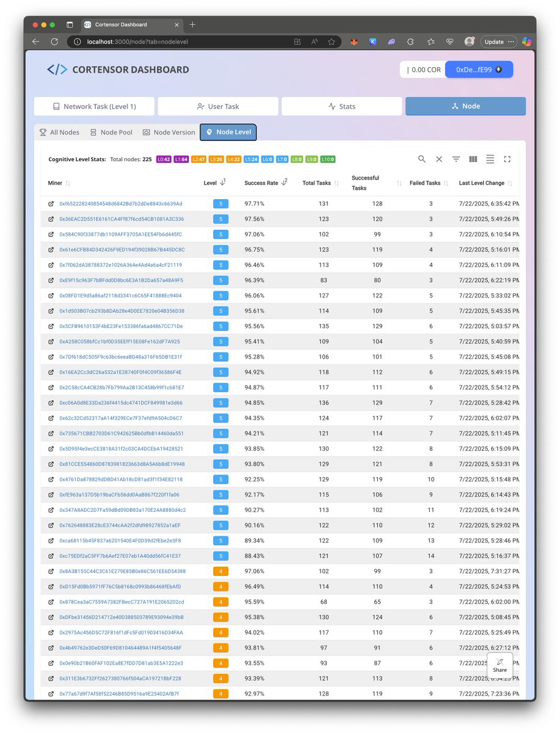Image resolution: width=560 pixels, height=733 pixels.
Task: Click the orange L2:47 level badge
Action: 198,159
